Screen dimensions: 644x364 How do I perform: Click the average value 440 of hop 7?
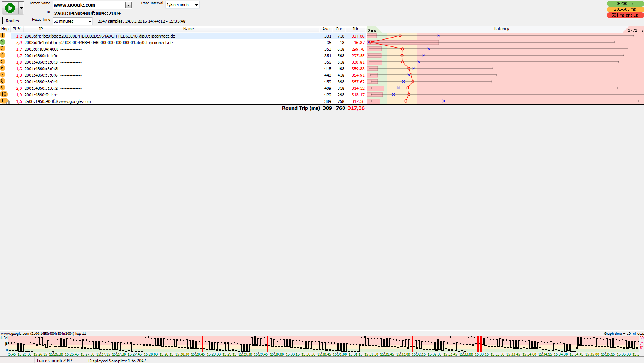328,76
